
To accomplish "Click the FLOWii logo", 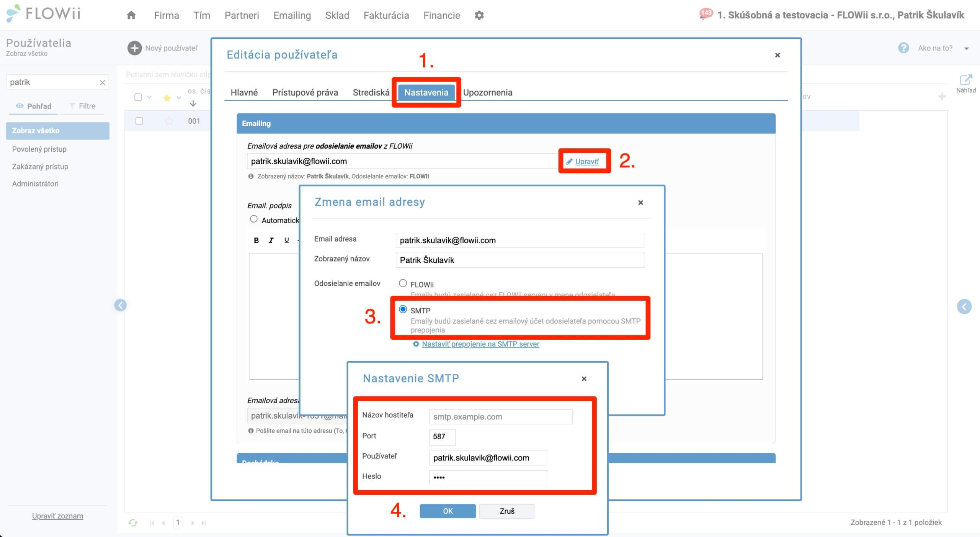I will (43, 13).
